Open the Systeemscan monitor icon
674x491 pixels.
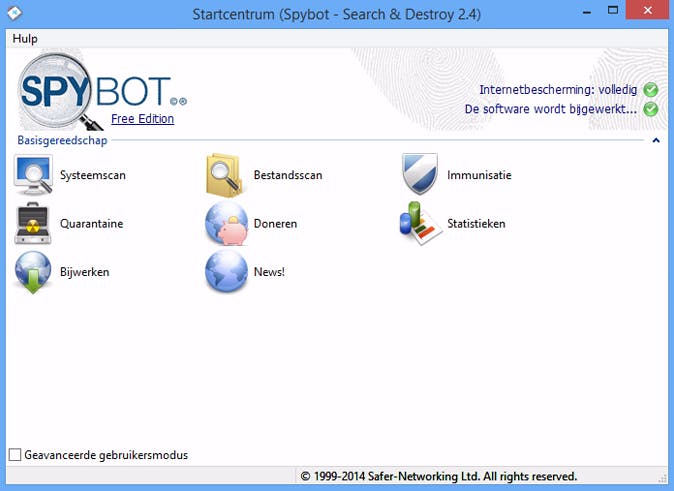[33, 175]
